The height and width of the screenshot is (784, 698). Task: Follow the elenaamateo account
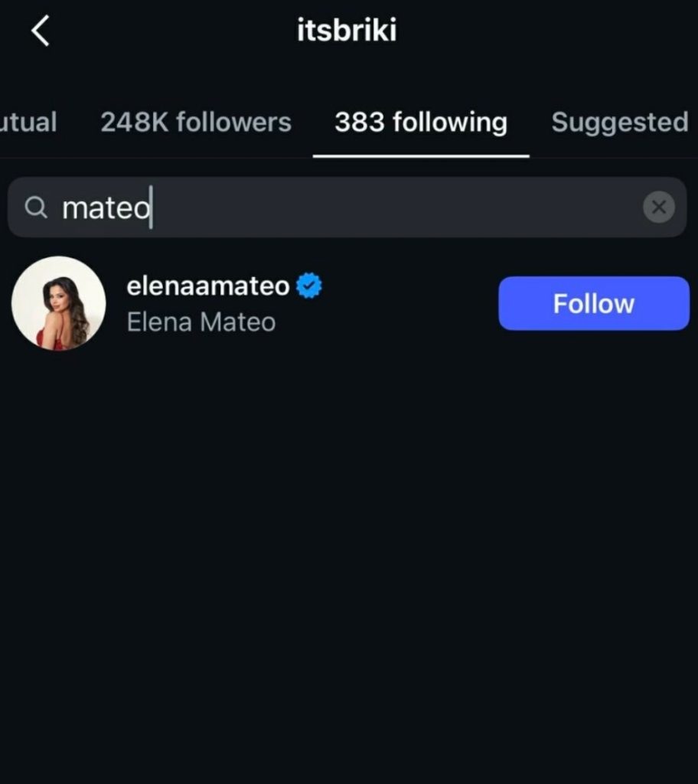[x=594, y=304]
